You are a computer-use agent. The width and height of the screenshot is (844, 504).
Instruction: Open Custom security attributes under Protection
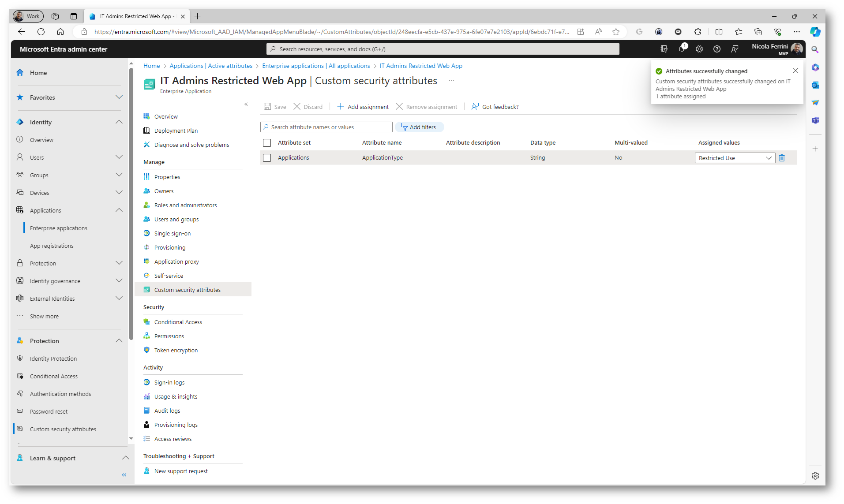pyautogui.click(x=63, y=429)
